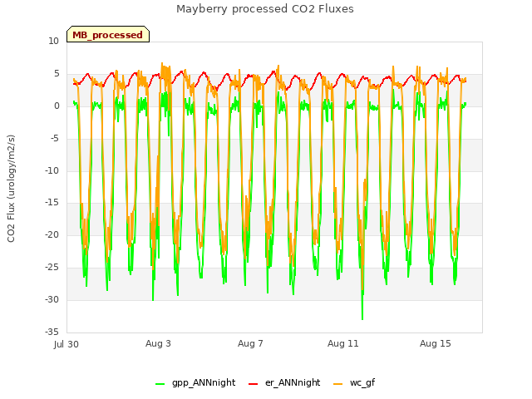This screenshot has height=399, width=532.
Task: Click the y-axis value -30
Action: [52, 299]
